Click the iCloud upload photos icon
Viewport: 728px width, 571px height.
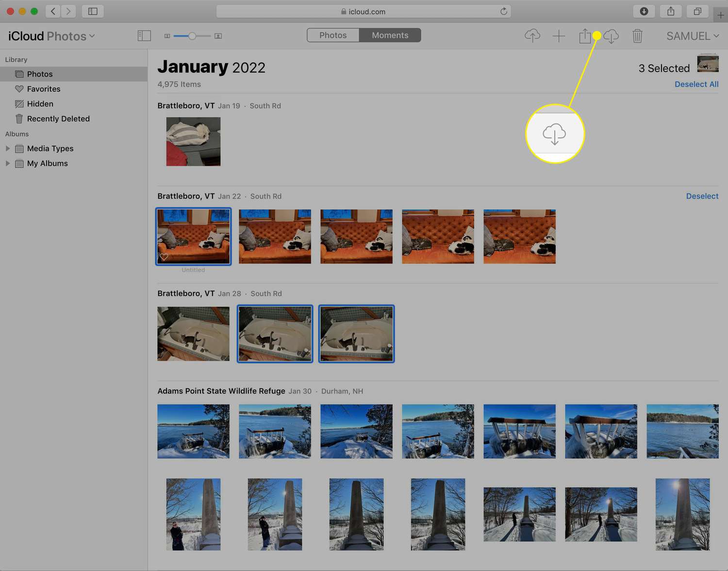pyautogui.click(x=532, y=36)
